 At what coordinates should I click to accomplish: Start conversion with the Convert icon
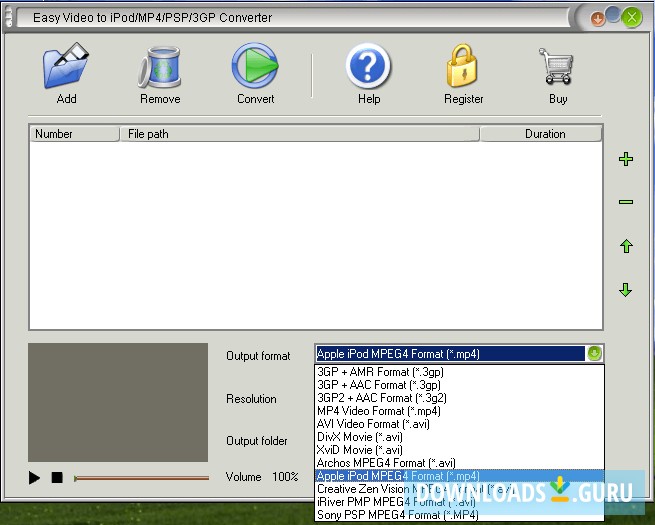tap(255, 66)
